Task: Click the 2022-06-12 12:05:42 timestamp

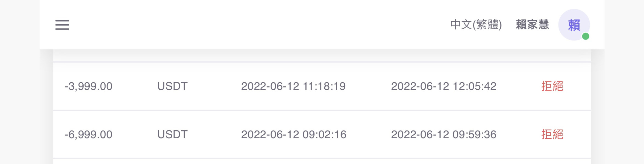Action: [444, 86]
